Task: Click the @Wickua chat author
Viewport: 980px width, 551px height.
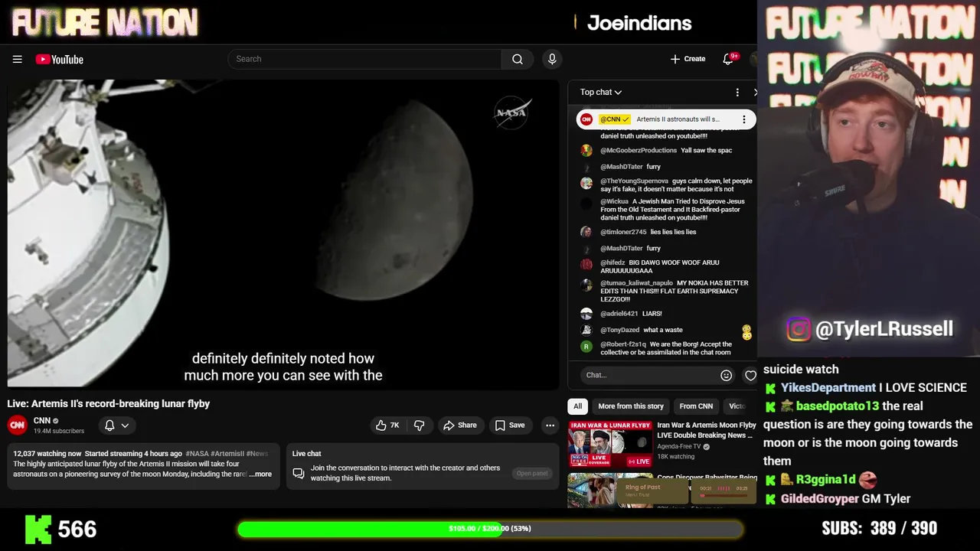Action: pos(614,201)
